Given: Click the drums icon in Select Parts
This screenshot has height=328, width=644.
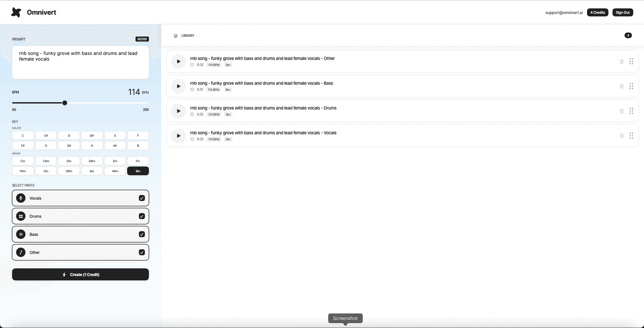Looking at the screenshot, I should pyautogui.click(x=21, y=216).
